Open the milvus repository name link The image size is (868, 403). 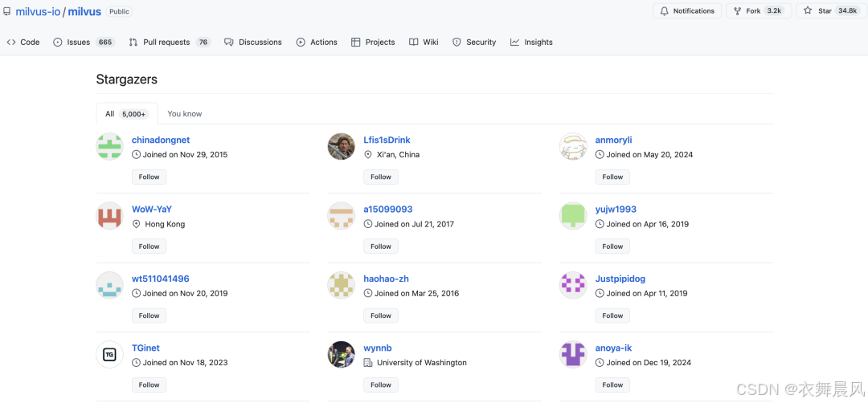84,11
